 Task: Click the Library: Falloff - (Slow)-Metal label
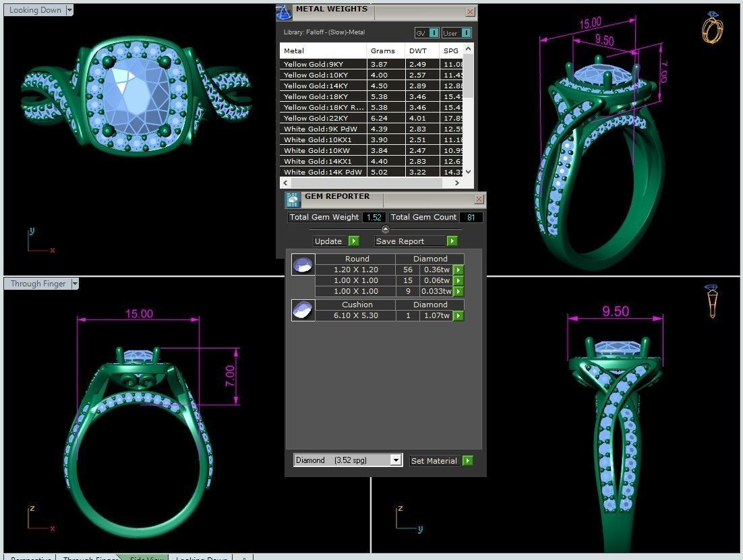click(324, 32)
